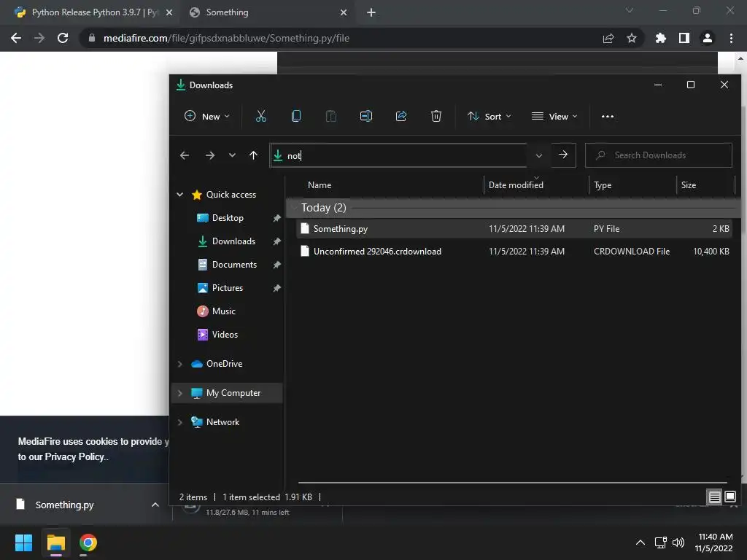Click the Share icon in Explorer toolbar
Screen dimensions: 747x560
[401, 116]
